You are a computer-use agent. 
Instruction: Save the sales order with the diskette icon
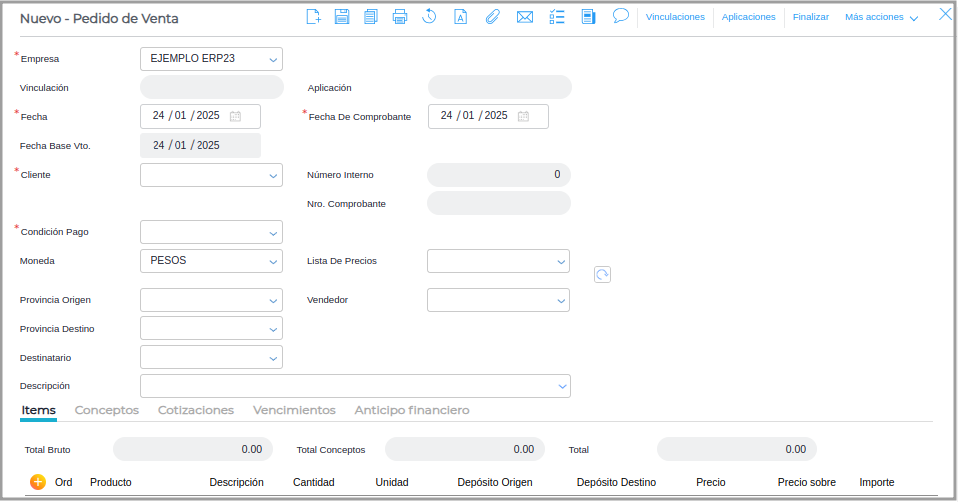tap(342, 16)
